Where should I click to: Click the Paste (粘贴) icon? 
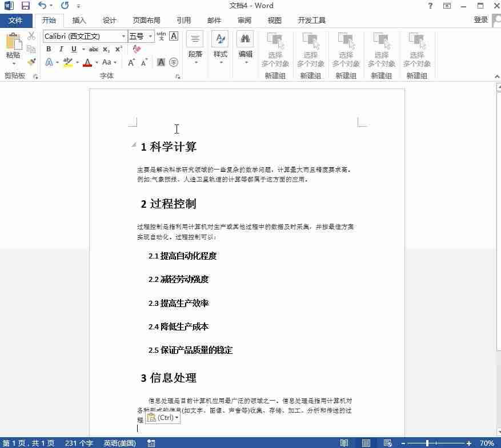click(13, 41)
